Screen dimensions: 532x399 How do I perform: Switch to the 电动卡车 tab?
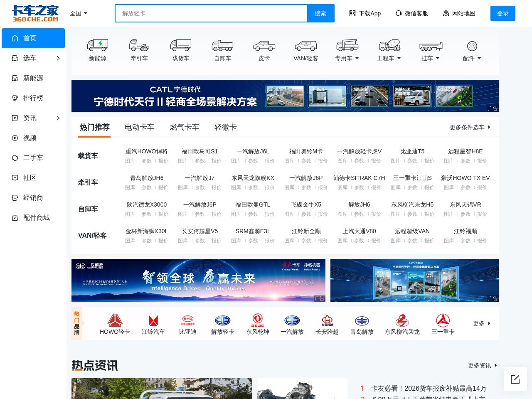(x=140, y=127)
